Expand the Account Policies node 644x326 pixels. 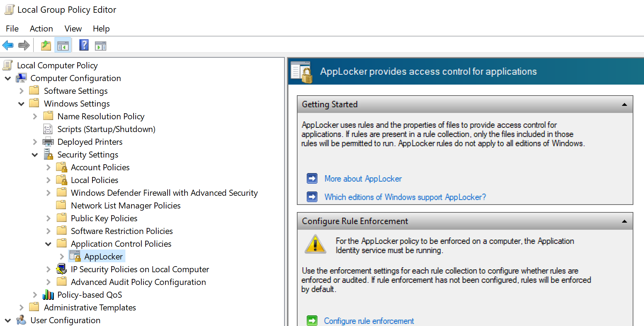coord(49,167)
